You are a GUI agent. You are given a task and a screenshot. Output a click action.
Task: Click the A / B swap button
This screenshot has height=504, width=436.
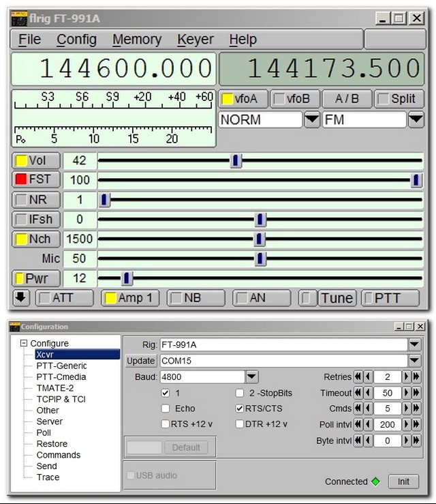click(347, 99)
